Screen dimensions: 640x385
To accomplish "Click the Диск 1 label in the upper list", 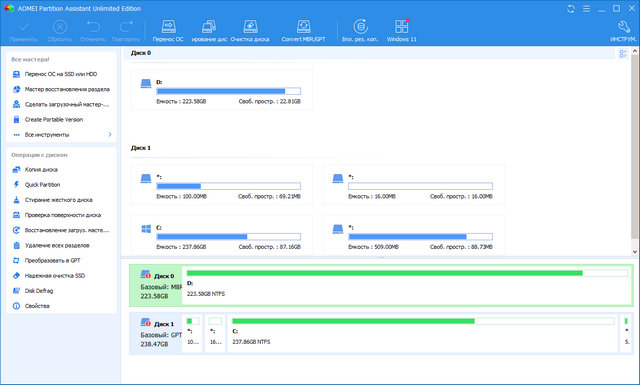I will (141, 148).
